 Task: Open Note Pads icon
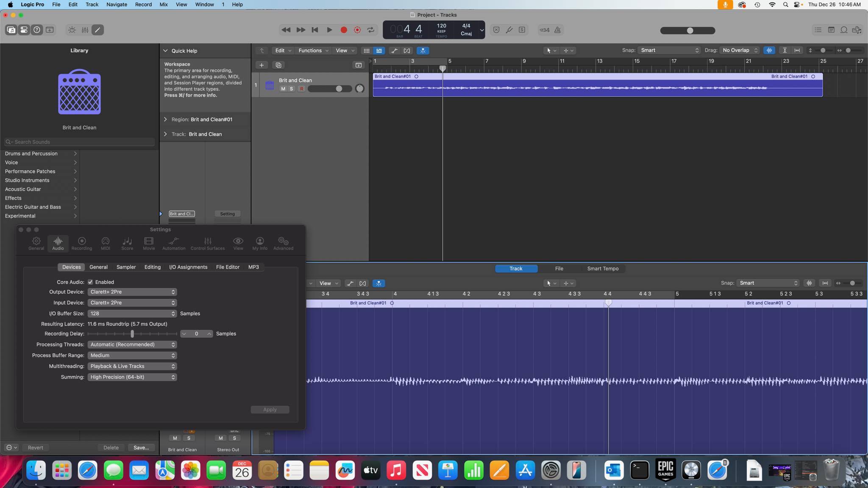[x=831, y=30]
